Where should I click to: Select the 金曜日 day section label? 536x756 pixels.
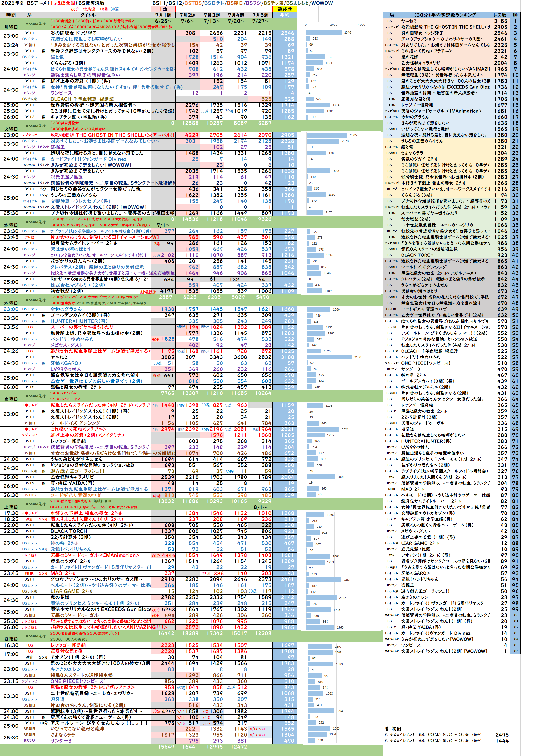point(11,399)
